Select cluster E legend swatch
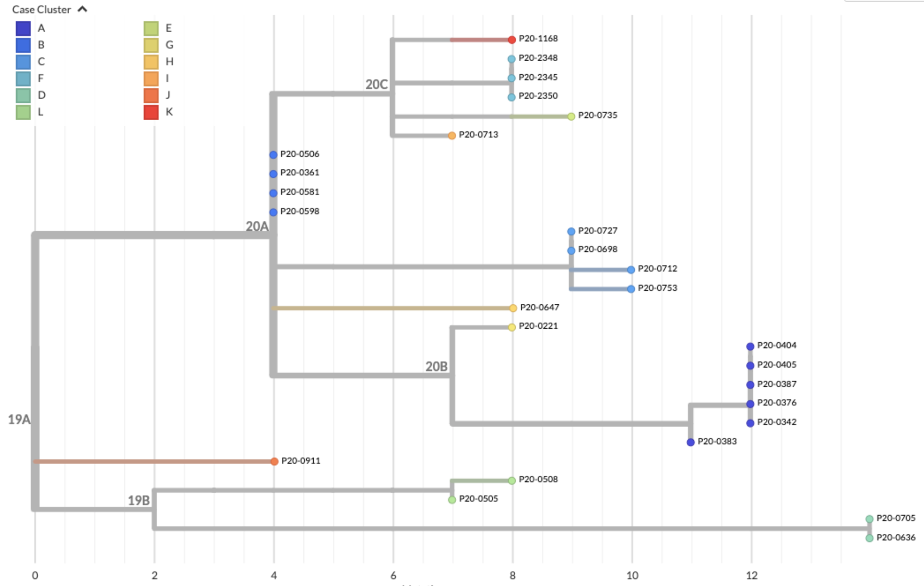 (x=151, y=28)
